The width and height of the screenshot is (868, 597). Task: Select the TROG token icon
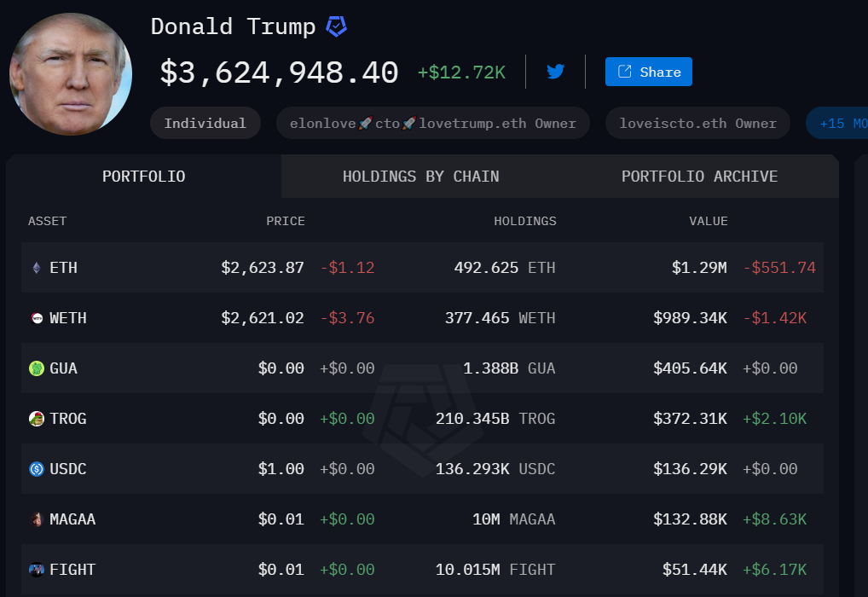(x=36, y=418)
